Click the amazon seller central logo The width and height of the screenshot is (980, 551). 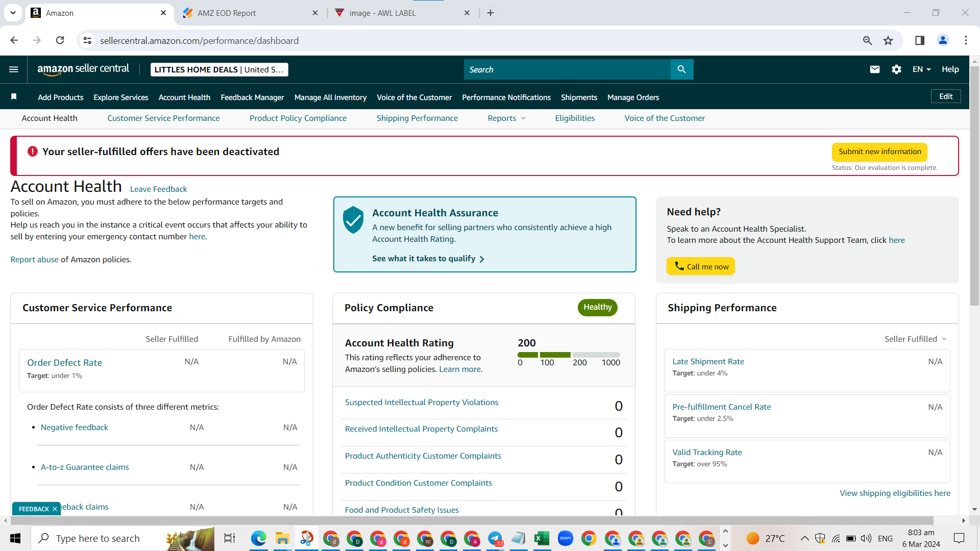[x=83, y=69]
